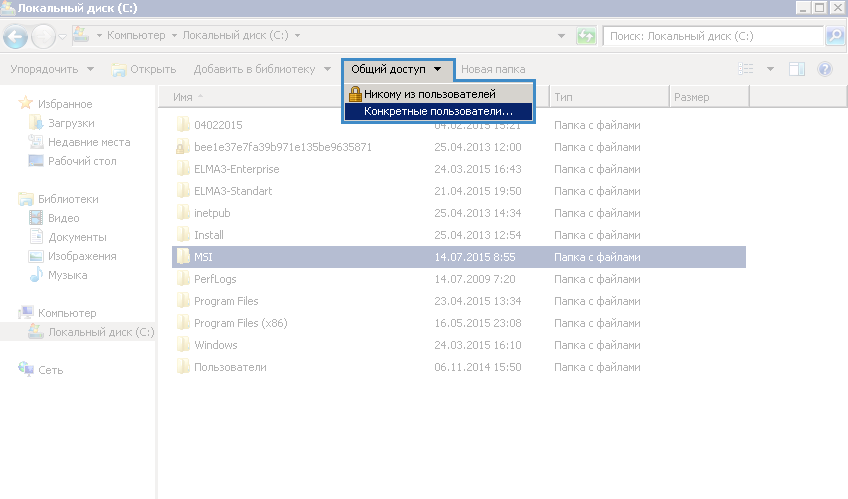848x499 pixels.
Task: Click the Компьютер breadcrumb segment
Action: point(136,35)
